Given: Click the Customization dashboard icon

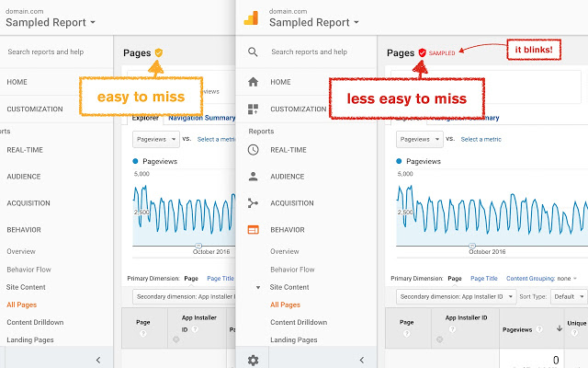Looking at the screenshot, I should click(x=254, y=109).
